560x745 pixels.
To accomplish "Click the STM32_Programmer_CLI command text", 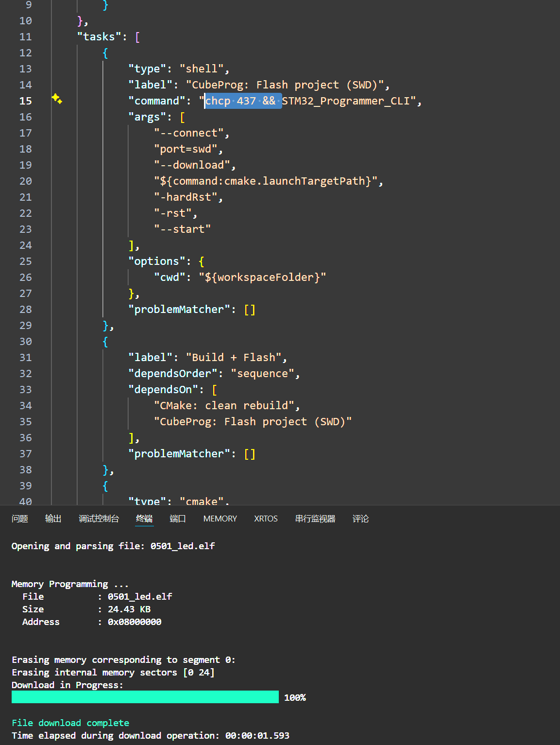I will click(x=346, y=101).
